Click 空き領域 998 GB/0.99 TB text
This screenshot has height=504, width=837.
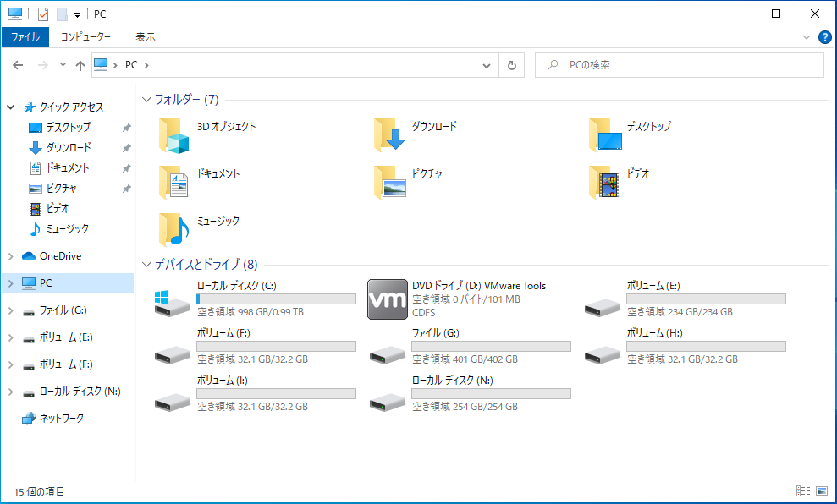tap(251, 312)
